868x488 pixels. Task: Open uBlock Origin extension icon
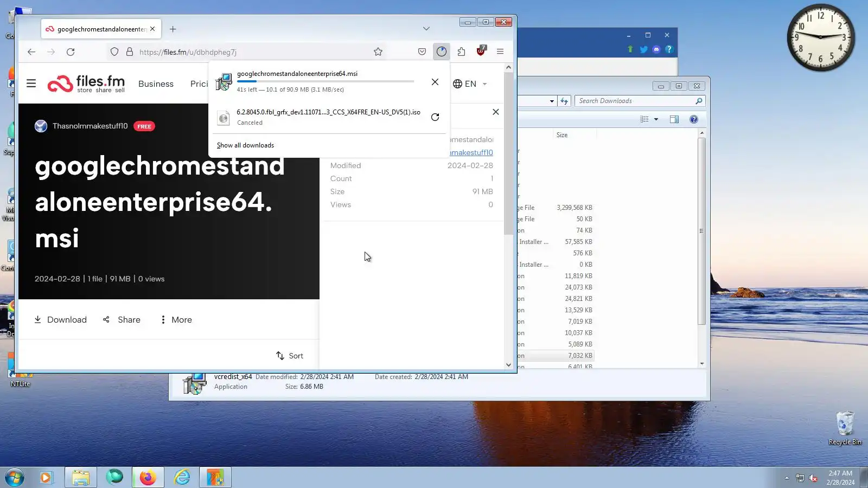(481, 51)
